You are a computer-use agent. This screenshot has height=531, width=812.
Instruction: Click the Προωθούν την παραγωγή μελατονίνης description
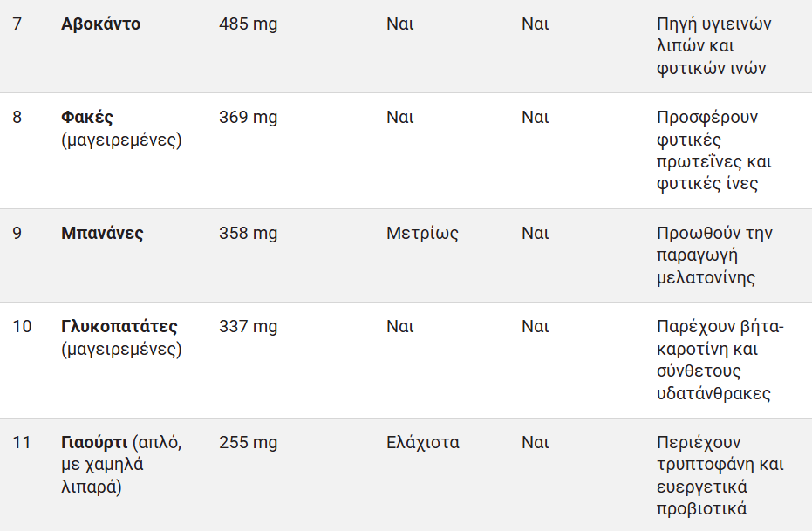[713, 255]
